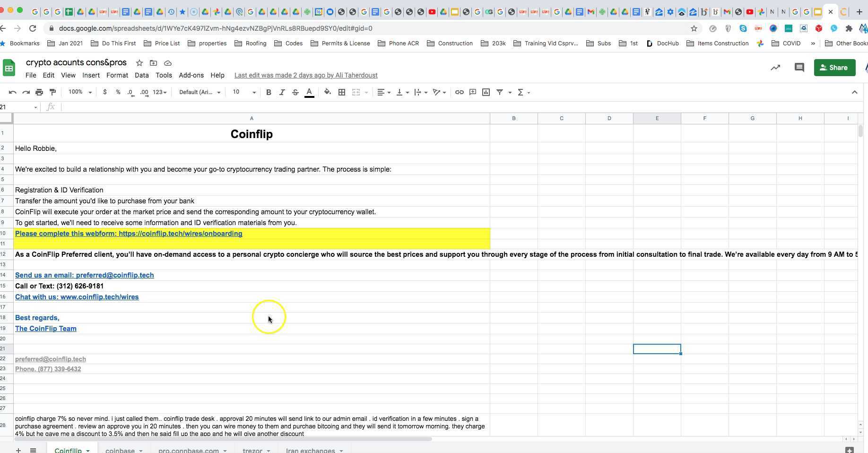This screenshot has width=868, height=453.
Task: Click the Insert comment icon
Action: 472,92
